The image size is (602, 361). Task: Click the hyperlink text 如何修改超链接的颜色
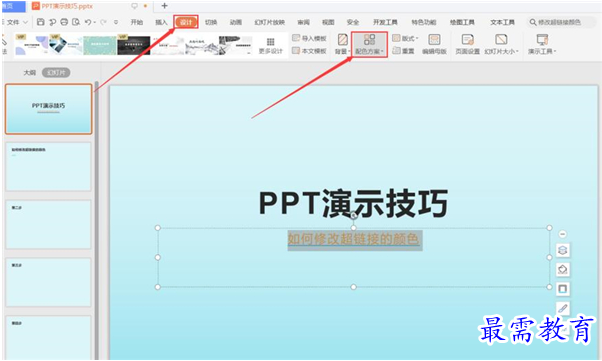pos(353,239)
